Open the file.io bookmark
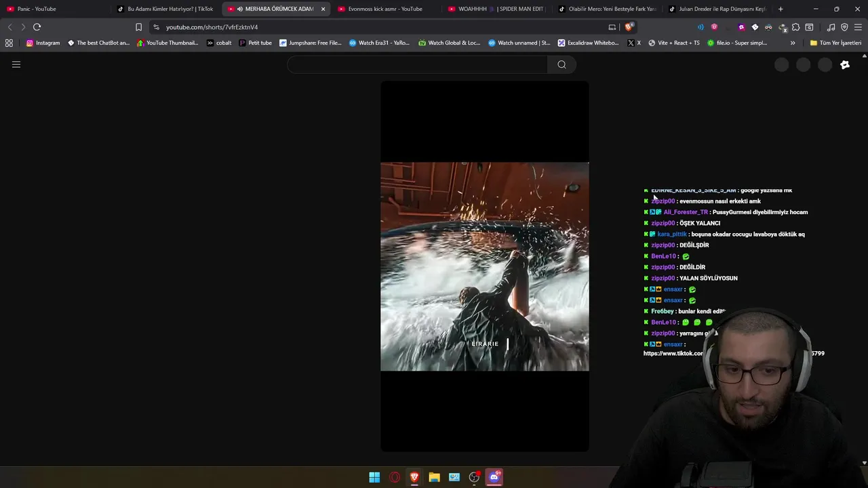The height and width of the screenshot is (488, 868). 737,43
